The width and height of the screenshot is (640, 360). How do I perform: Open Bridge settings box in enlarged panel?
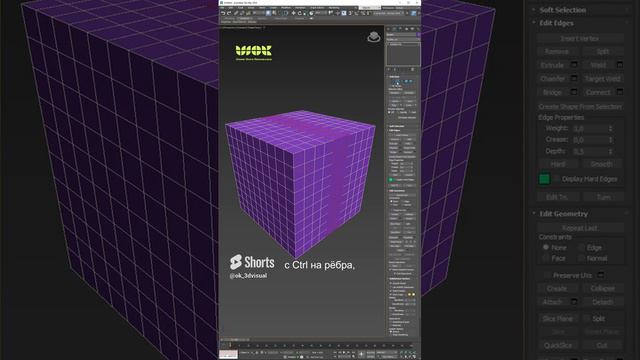click(x=574, y=92)
